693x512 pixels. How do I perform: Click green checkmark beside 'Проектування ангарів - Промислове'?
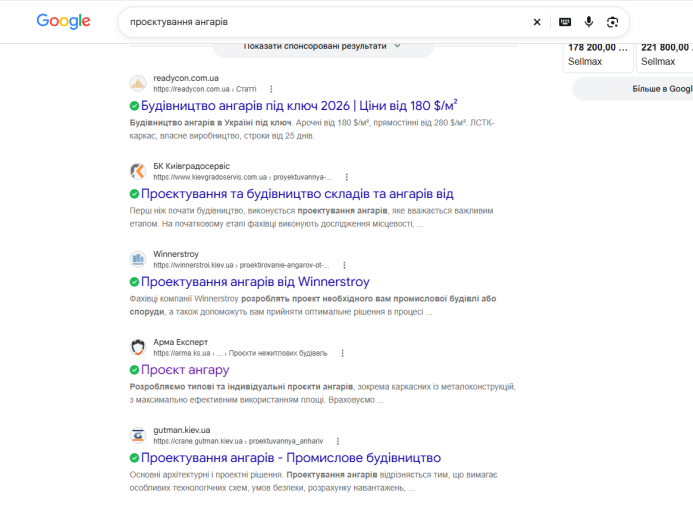pos(134,458)
